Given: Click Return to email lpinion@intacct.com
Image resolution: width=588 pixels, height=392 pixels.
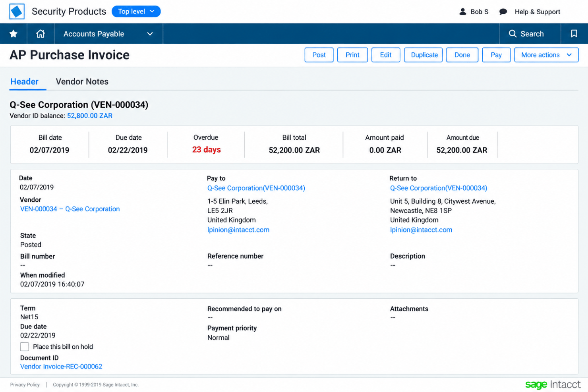Looking at the screenshot, I should point(421,230).
